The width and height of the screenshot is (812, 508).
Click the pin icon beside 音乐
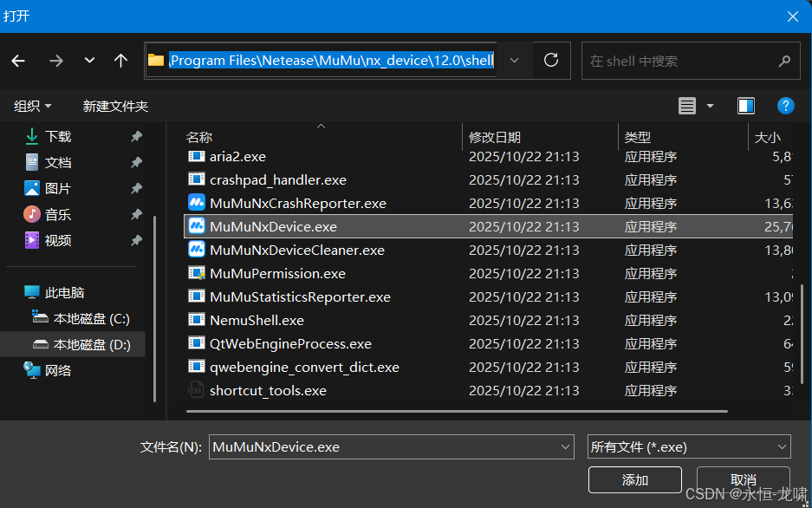[136, 214]
